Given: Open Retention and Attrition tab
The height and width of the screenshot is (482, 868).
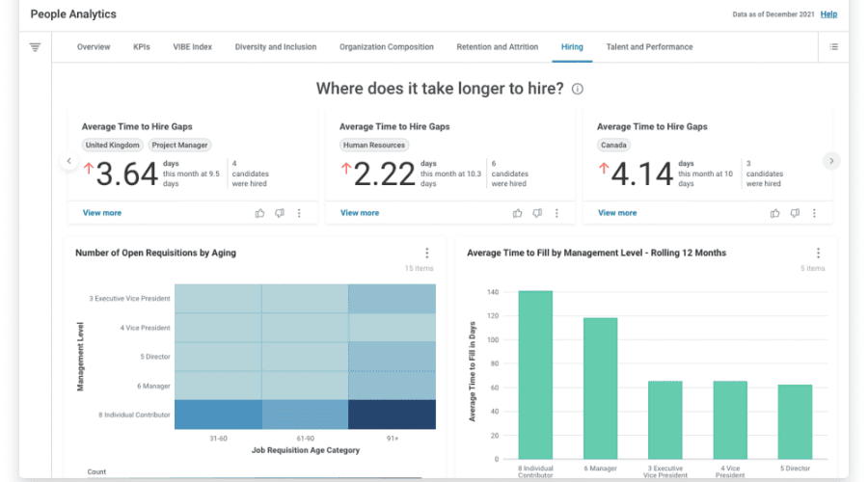Looking at the screenshot, I should pyautogui.click(x=497, y=47).
